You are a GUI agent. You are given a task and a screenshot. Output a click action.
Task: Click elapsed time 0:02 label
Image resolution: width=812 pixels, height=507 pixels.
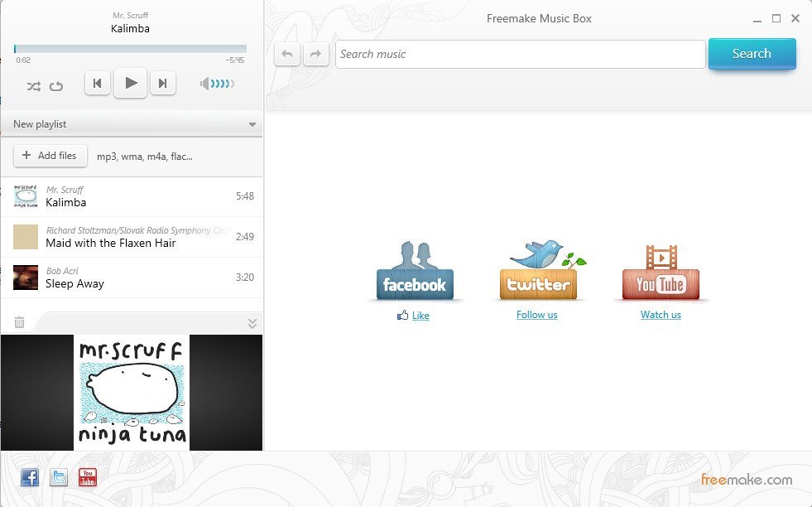23,60
